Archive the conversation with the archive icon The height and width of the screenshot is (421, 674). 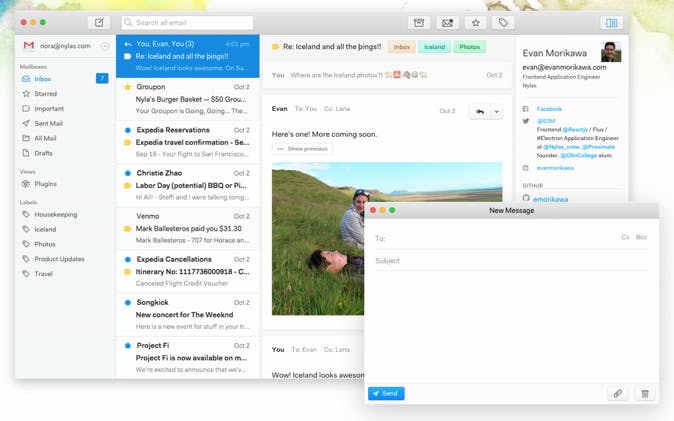click(418, 22)
